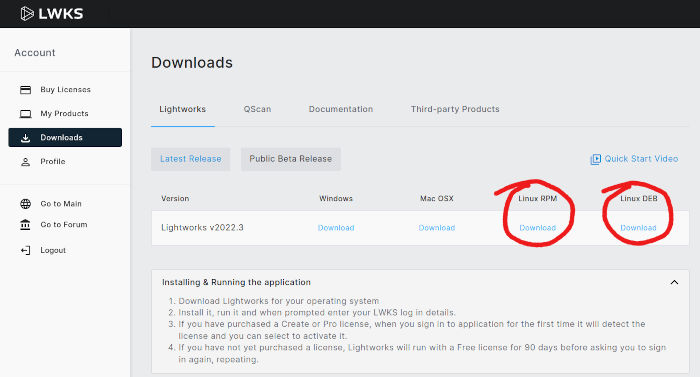Select Downloads in the sidebar

65,138
